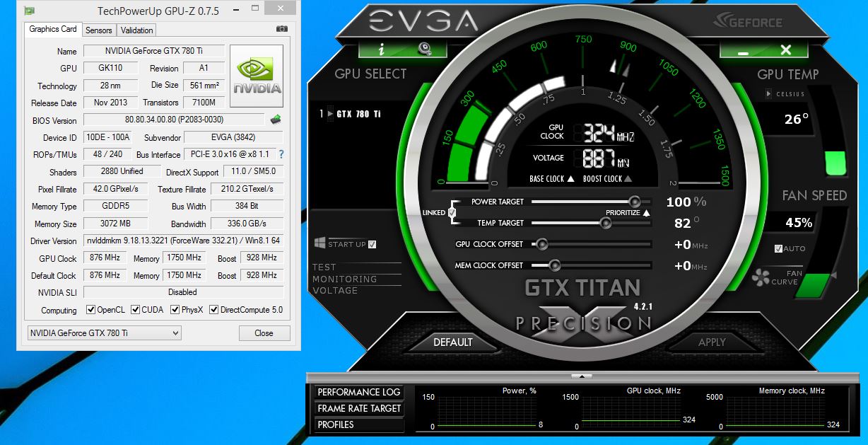Open the GPU selection dropdown in GPU-Z
868x445 pixels.
tap(104, 333)
